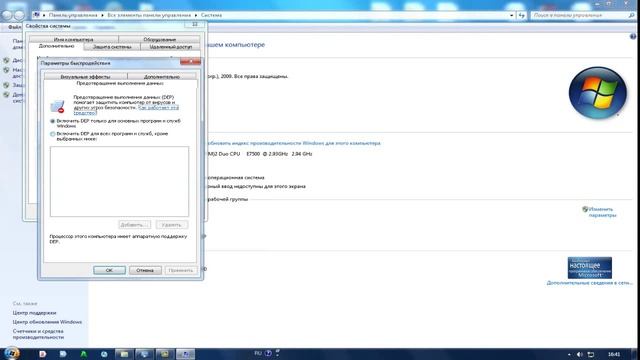Image resolution: width=640 pixels, height=360 pixels.
Task: Open 'Дополнительные сведения в сети' link
Action: click(x=589, y=283)
